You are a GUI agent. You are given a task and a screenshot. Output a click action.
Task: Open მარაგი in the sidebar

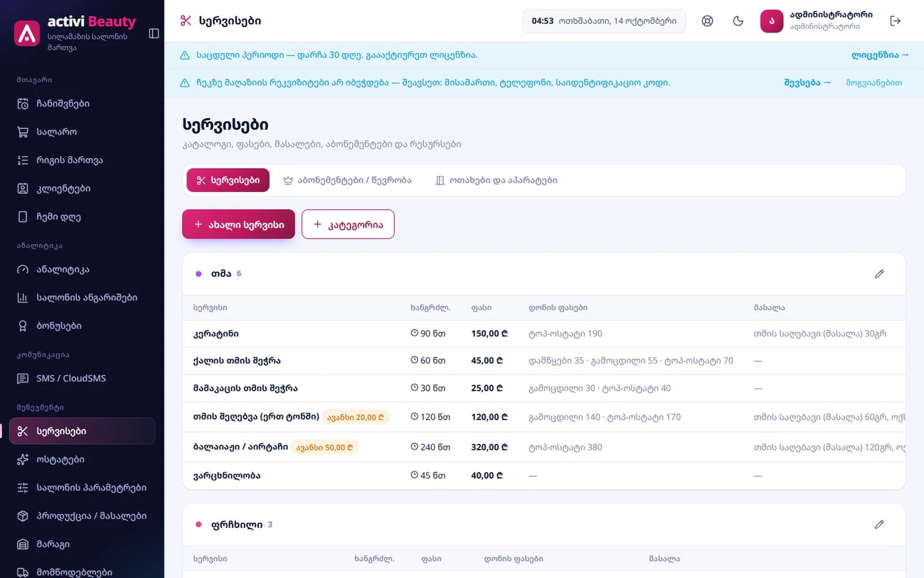coord(82,544)
